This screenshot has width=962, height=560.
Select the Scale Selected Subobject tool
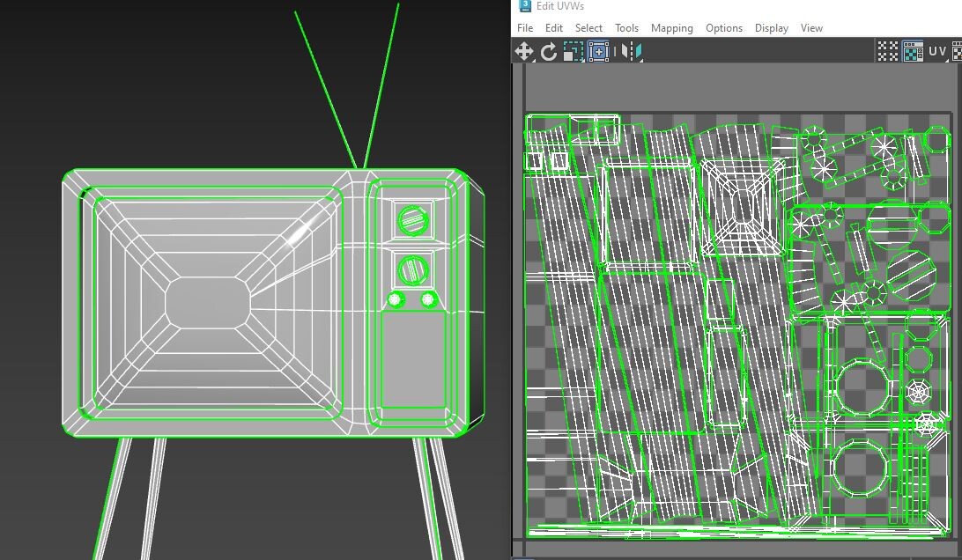point(573,51)
